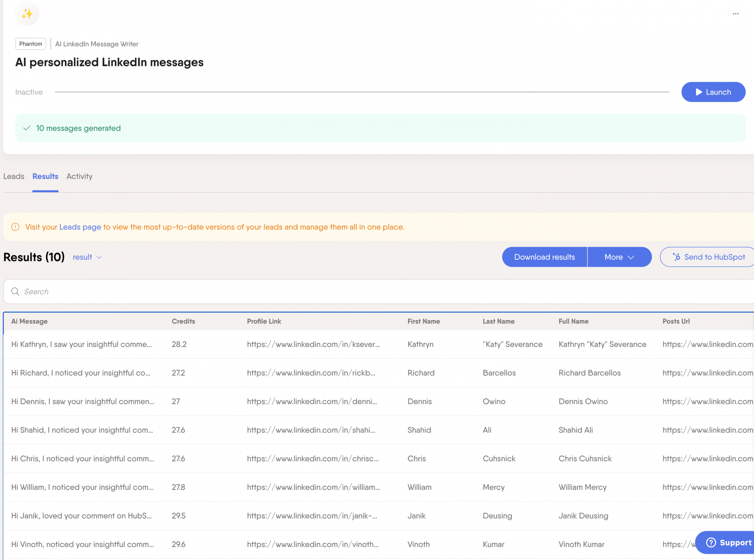754x560 pixels.
Task: Click the william profile link cell
Action: (313, 487)
